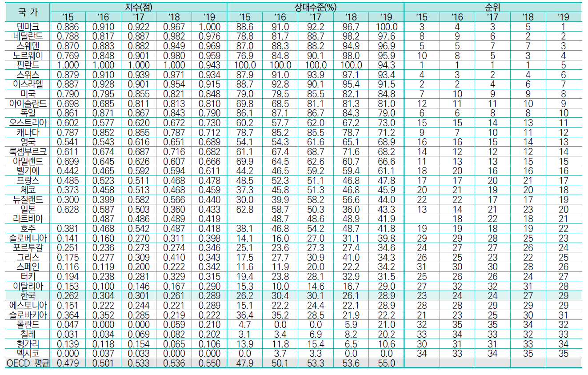This screenshot has height=375, width=588.
Task: Select the 영국 country cell
Action: click(x=28, y=142)
